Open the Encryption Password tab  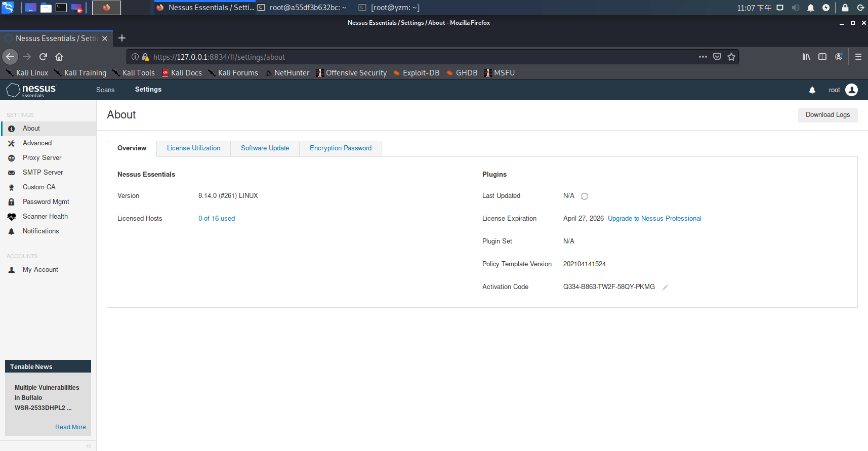click(341, 148)
